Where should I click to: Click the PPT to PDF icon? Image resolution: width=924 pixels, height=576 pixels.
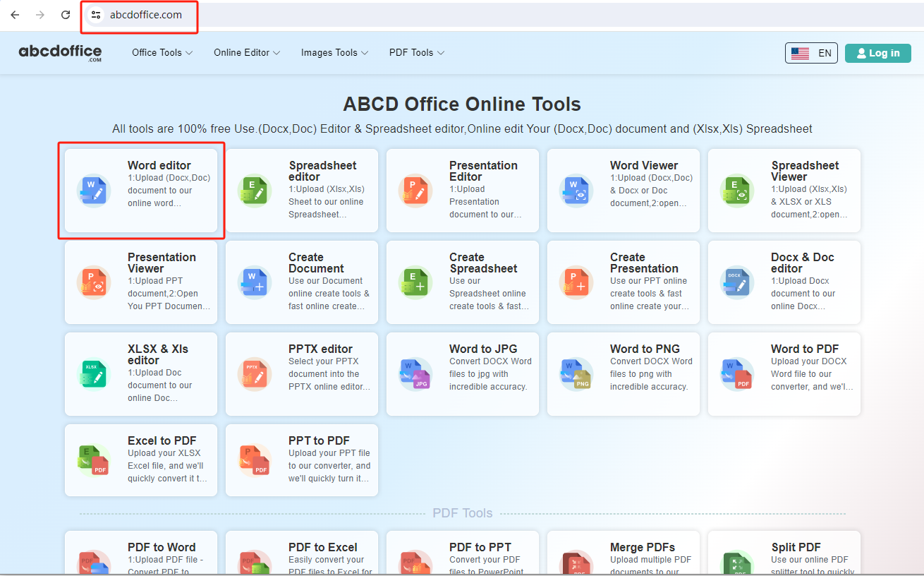pos(255,460)
